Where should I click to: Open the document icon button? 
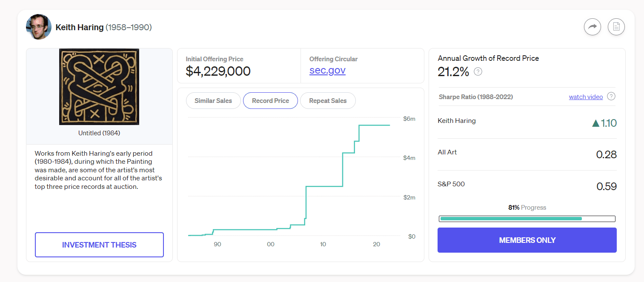click(x=616, y=27)
